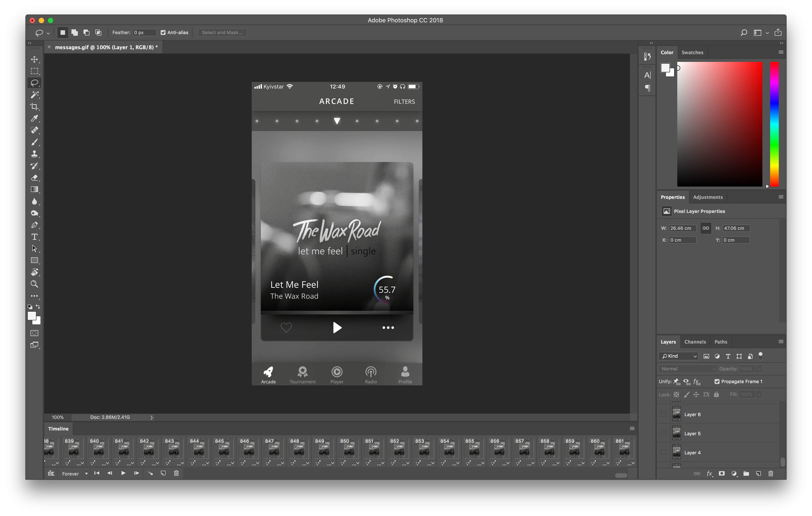Select the Move tool
Image resolution: width=812 pixels, height=516 pixels.
click(x=34, y=59)
